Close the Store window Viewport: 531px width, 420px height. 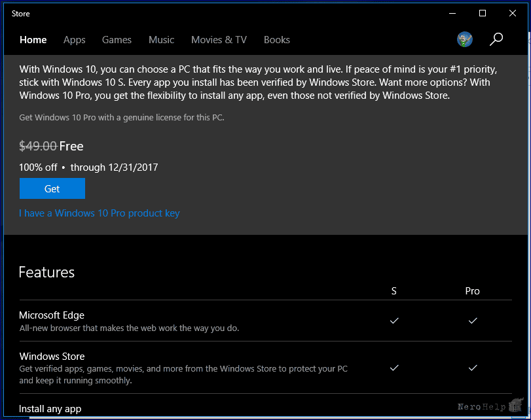(x=513, y=14)
